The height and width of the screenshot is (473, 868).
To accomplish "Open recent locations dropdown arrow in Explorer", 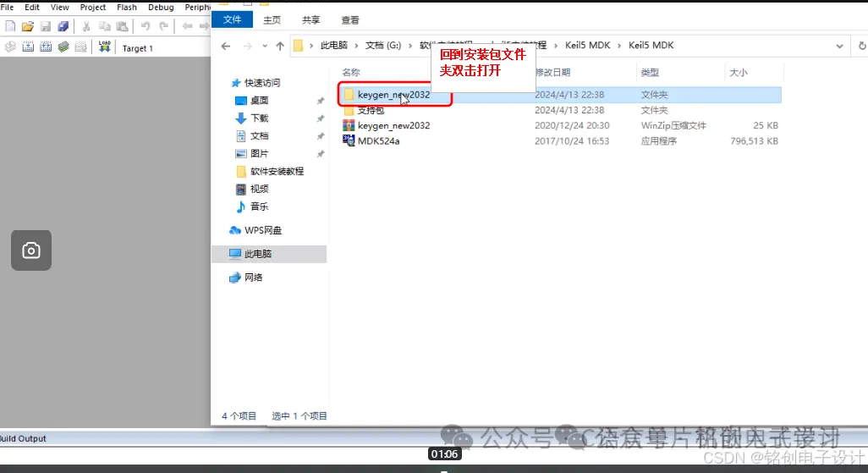I will [x=265, y=46].
